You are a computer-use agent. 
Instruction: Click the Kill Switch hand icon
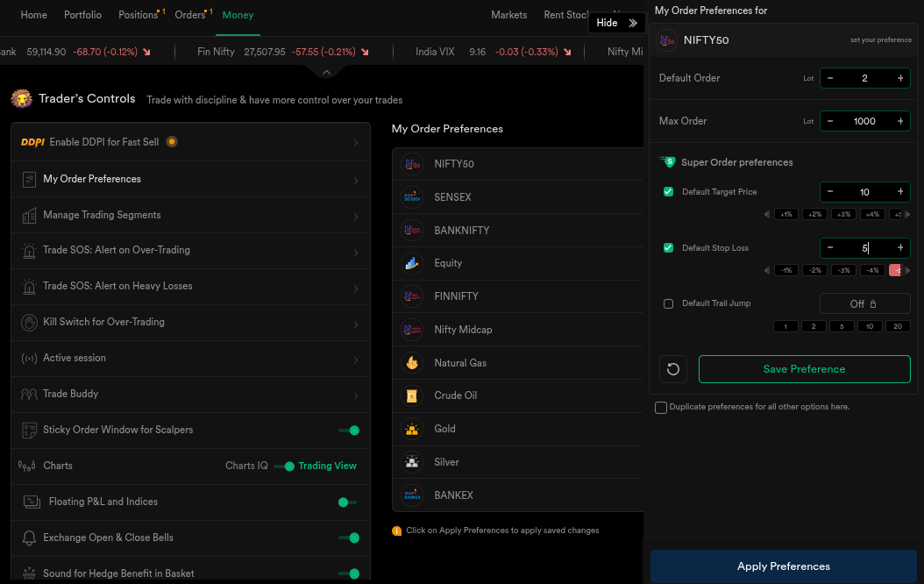(x=28, y=322)
